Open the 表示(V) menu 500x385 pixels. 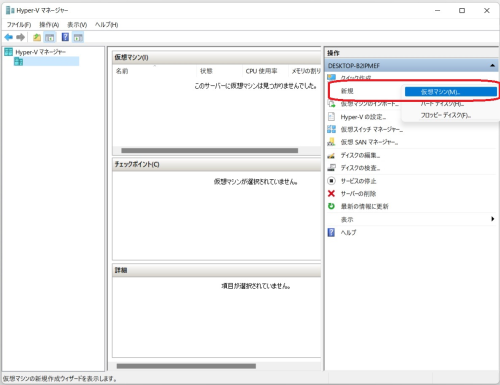77,25
